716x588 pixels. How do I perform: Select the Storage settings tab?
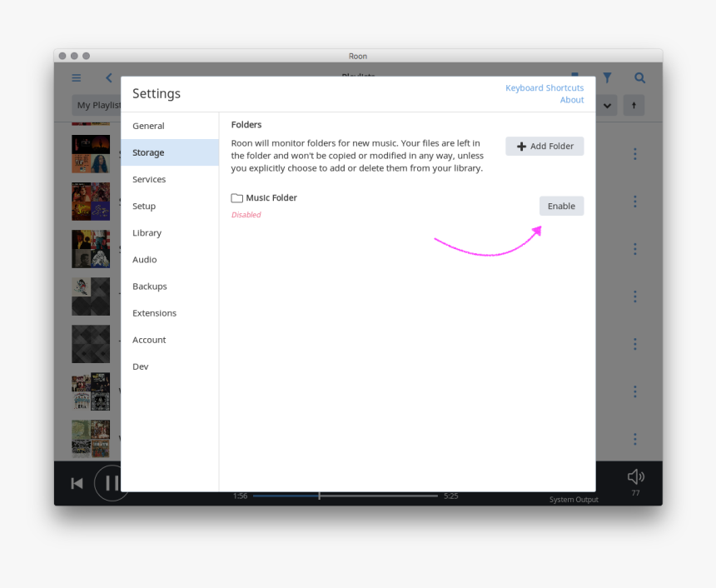[170, 152]
